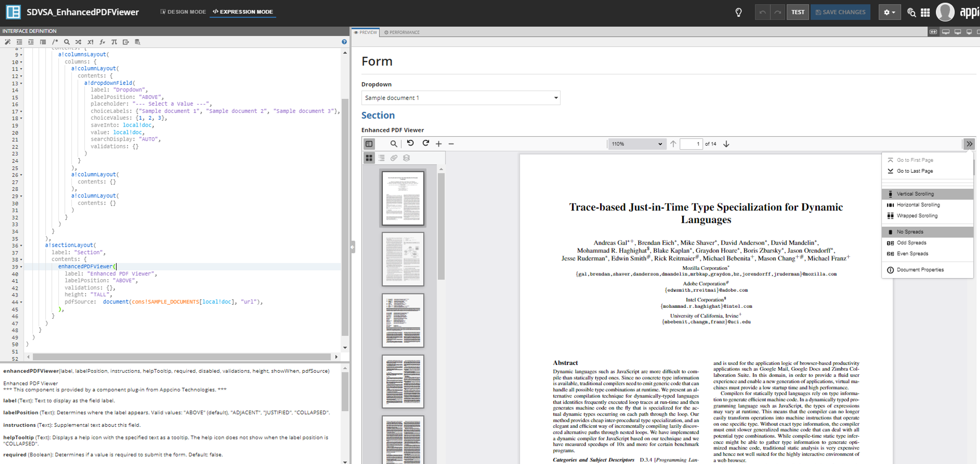The image size is (980, 464).
Task: Click the redo button in header
Action: 778,12
